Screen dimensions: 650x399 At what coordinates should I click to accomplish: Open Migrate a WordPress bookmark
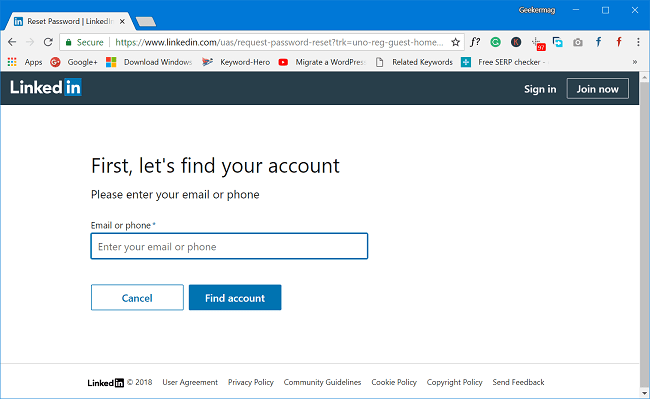click(x=322, y=62)
